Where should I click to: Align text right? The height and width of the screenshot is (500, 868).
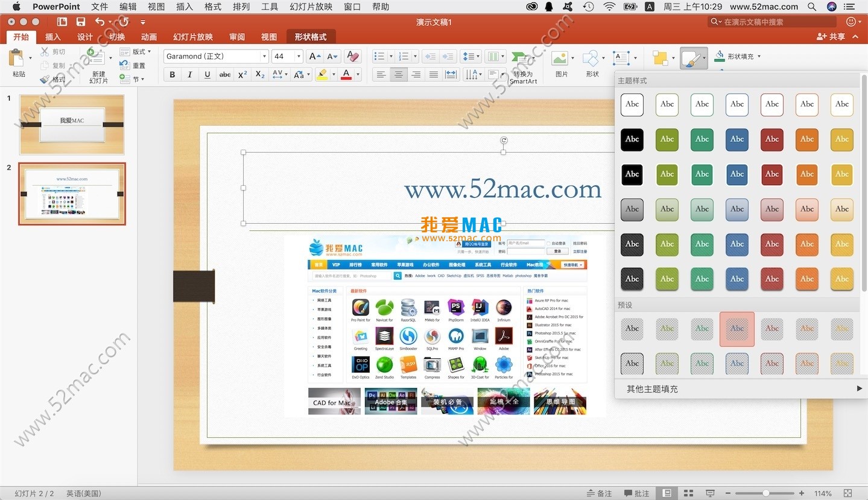(x=416, y=75)
